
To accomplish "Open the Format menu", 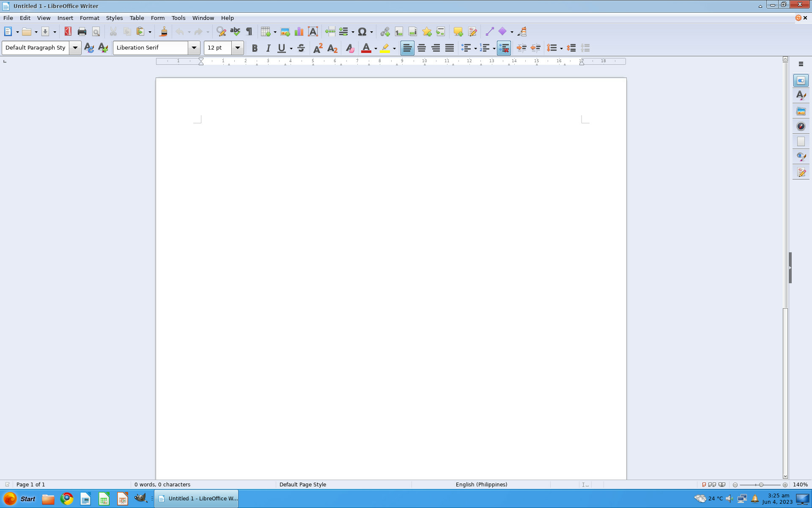I will (x=89, y=18).
